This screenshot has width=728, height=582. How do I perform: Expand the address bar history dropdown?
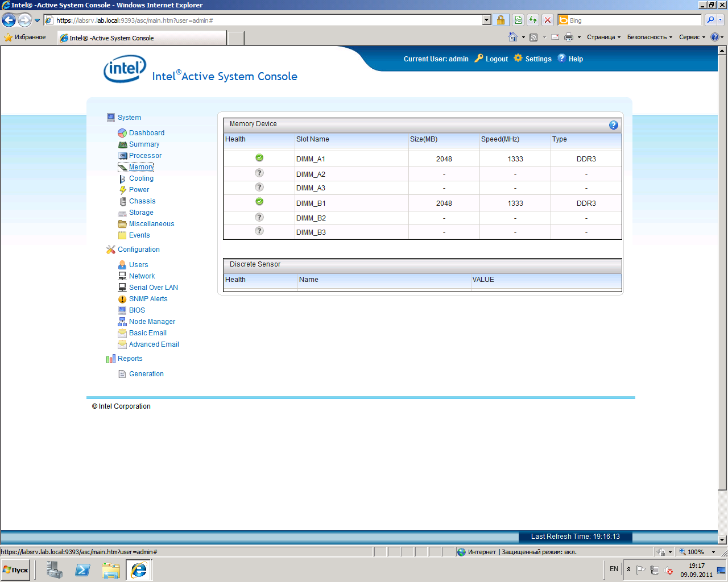[486, 20]
